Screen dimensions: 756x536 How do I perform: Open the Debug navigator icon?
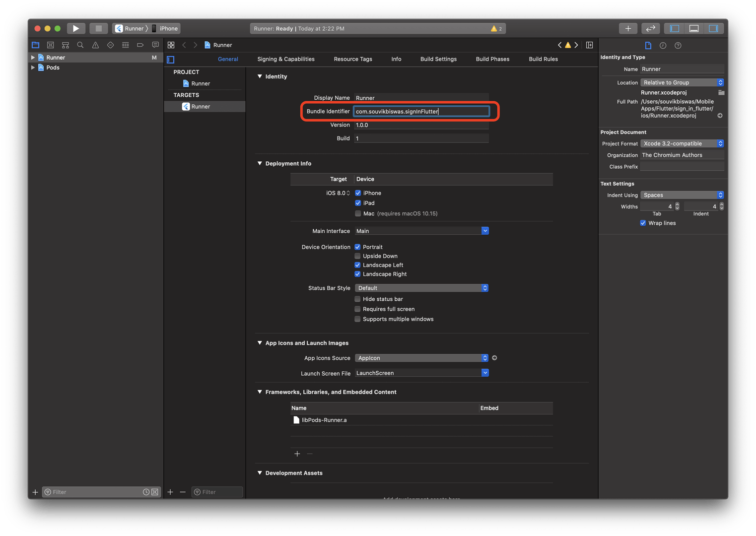(125, 45)
